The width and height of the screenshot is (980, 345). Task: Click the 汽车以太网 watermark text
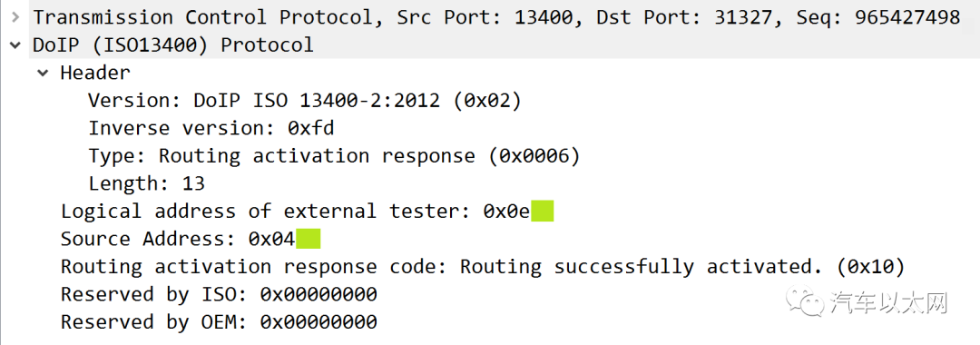coord(889,303)
